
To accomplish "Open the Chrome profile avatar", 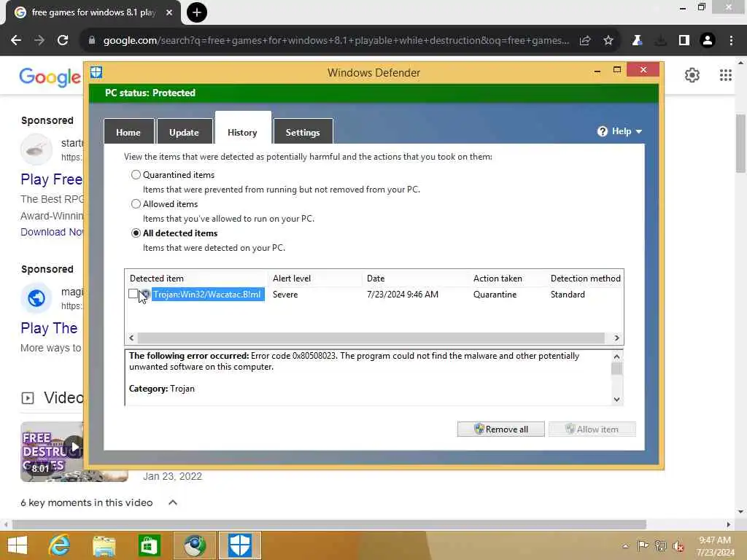I will click(x=708, y=41).
